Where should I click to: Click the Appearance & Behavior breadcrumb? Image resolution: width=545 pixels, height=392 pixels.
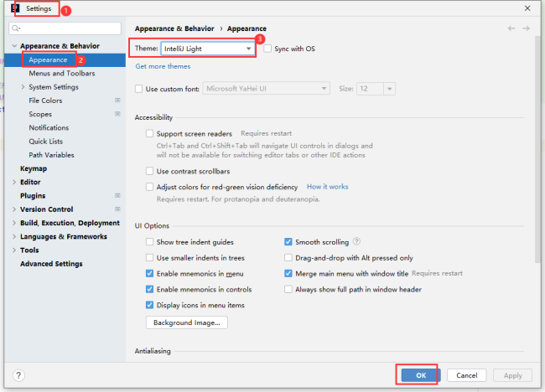pos(174,28)
